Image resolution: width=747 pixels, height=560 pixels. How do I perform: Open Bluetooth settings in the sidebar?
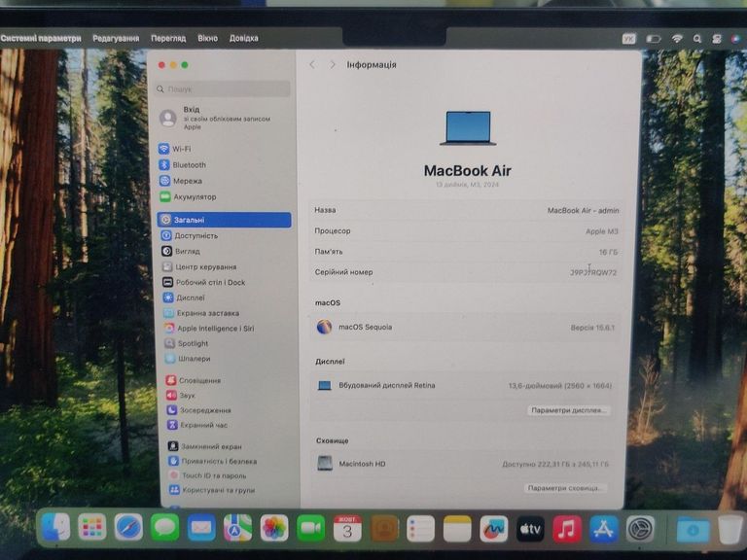click(x=183, y=164)
